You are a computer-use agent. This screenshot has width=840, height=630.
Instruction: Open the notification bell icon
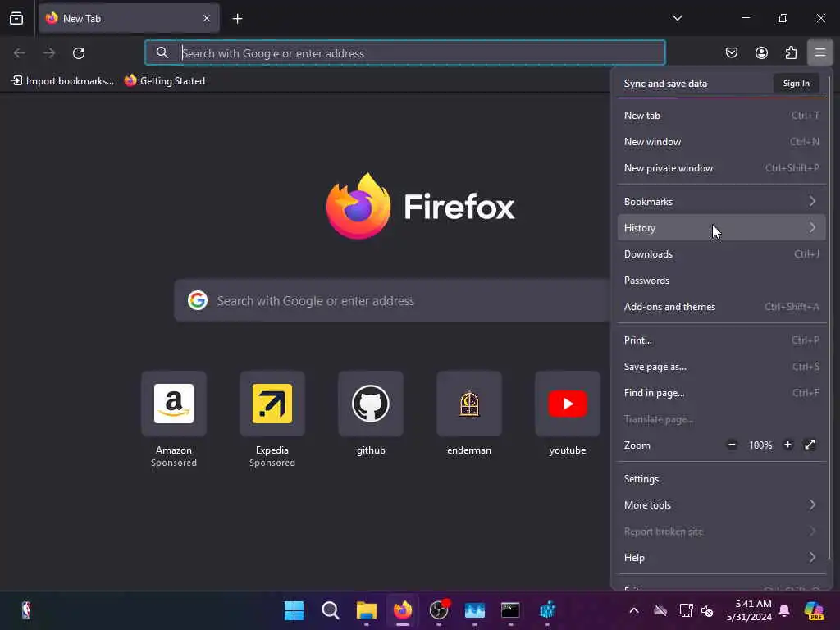(784, 610)
